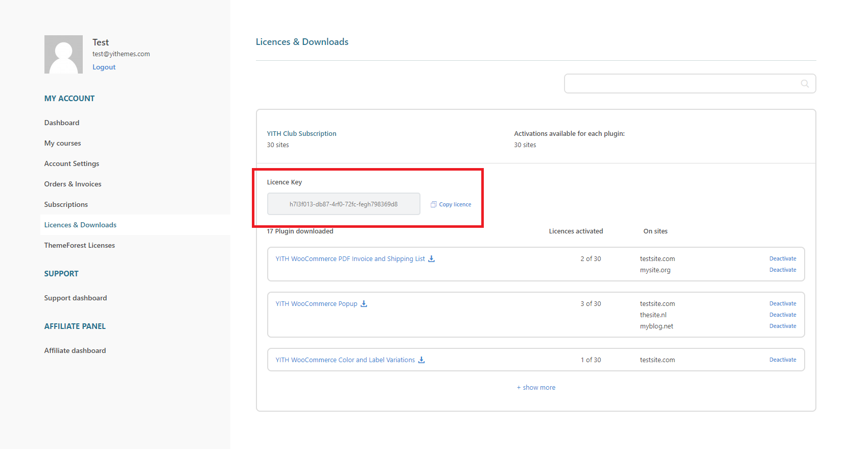This screenshot has width=868, height=449.
Task: Click the 'On sites' column header
Action: tap(655, 231)
